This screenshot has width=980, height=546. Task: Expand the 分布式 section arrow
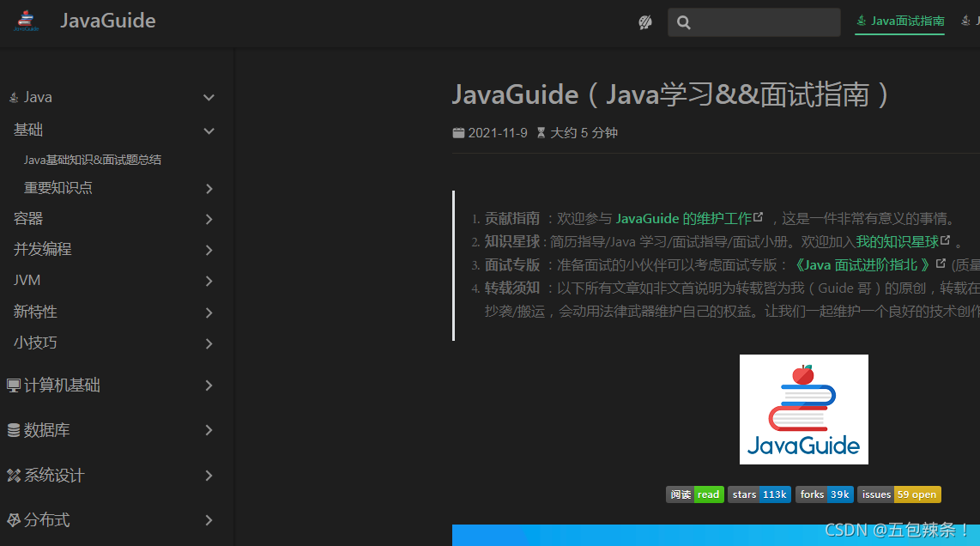point(209,519)
